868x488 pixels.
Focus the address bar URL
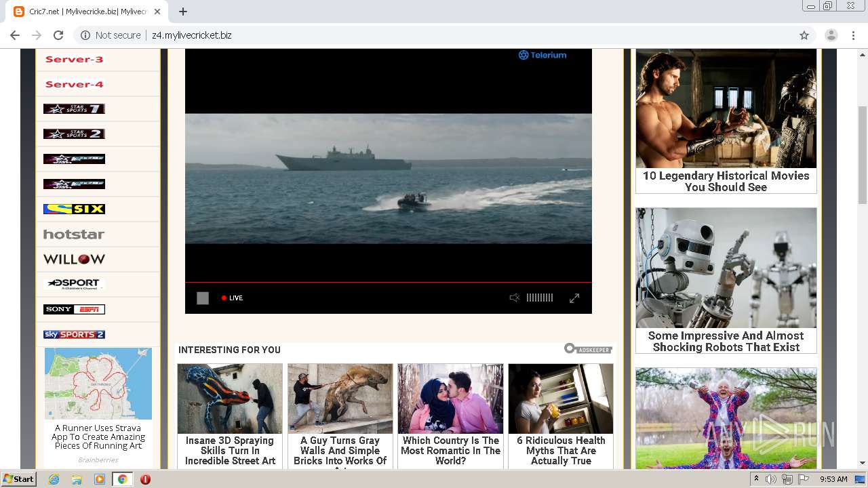pyautogui.click(x=192, y=35)
